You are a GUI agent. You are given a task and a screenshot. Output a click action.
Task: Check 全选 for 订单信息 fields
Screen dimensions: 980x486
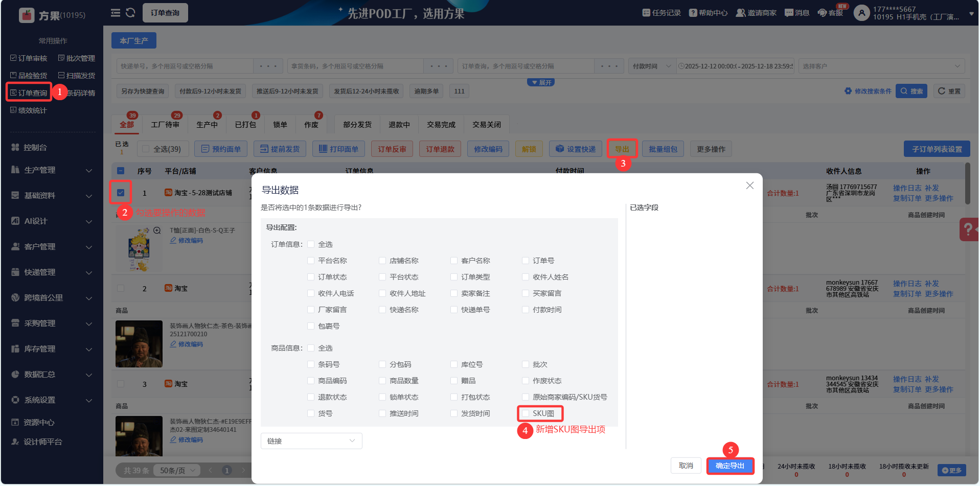[x=311, y=244]
